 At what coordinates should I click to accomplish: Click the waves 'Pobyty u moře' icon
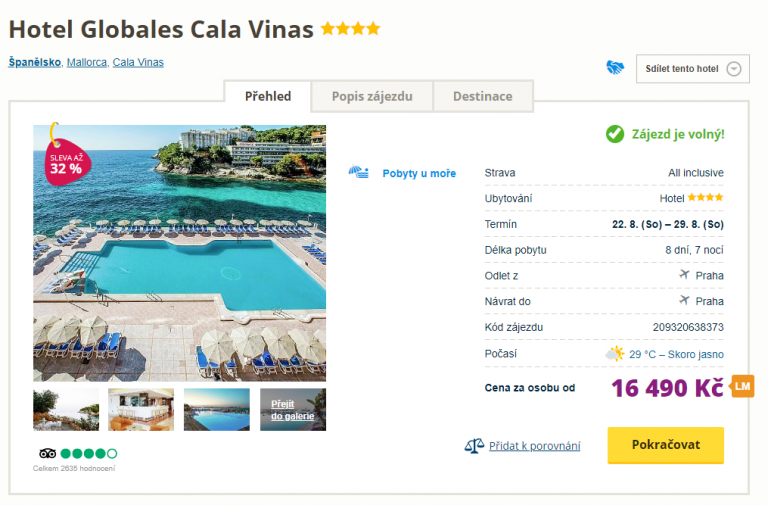[x=359, y=173]
